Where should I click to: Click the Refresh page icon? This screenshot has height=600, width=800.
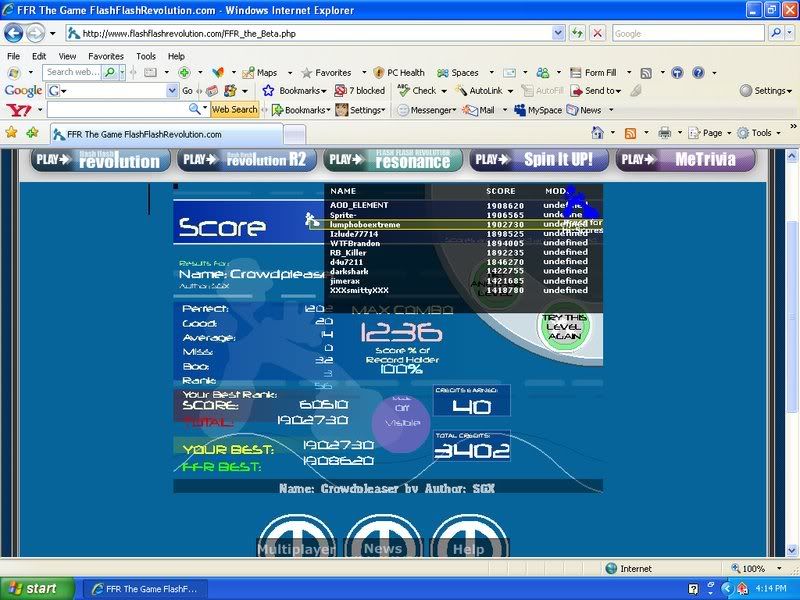point(577,33)
